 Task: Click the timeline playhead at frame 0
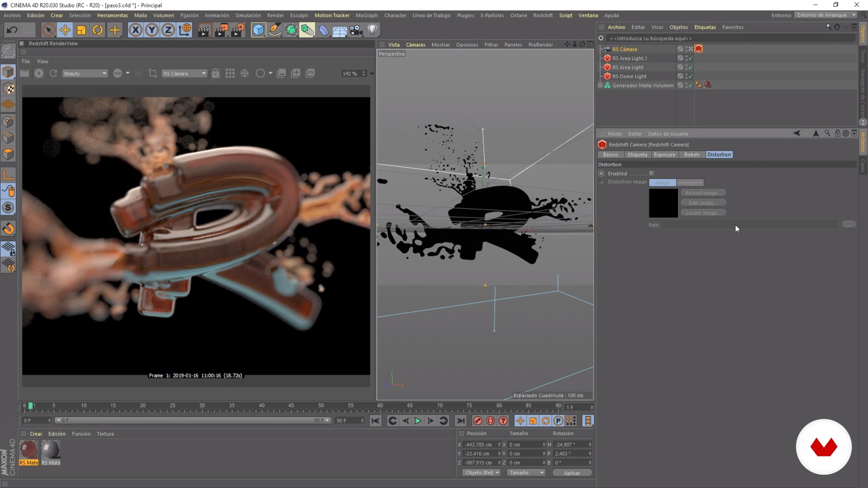31,406
